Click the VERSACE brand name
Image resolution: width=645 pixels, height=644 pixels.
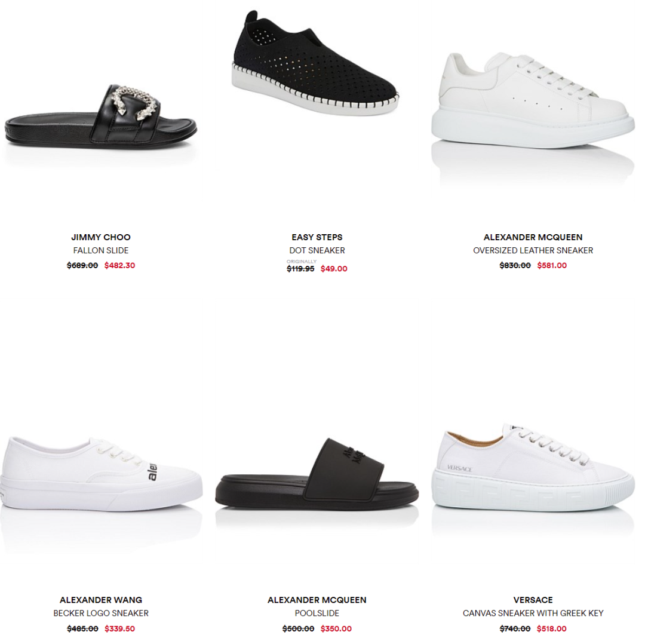pos(533,600)
